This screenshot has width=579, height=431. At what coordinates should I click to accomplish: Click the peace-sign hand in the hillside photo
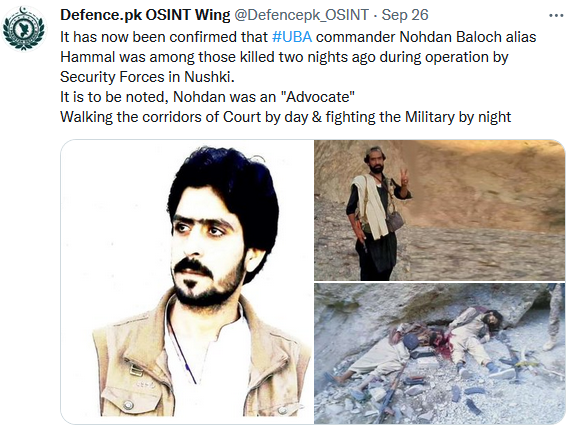point(405,178)
